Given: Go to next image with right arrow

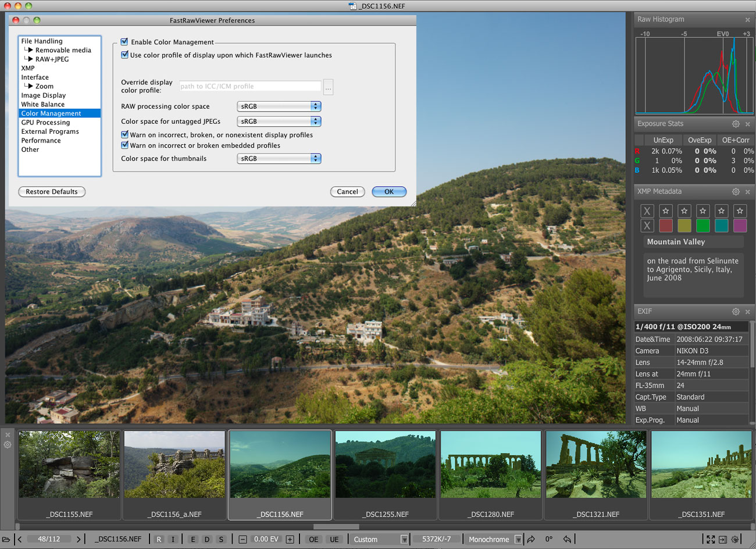Looking at the screenshot, I should pyautogui.click(x=79, y=539).
